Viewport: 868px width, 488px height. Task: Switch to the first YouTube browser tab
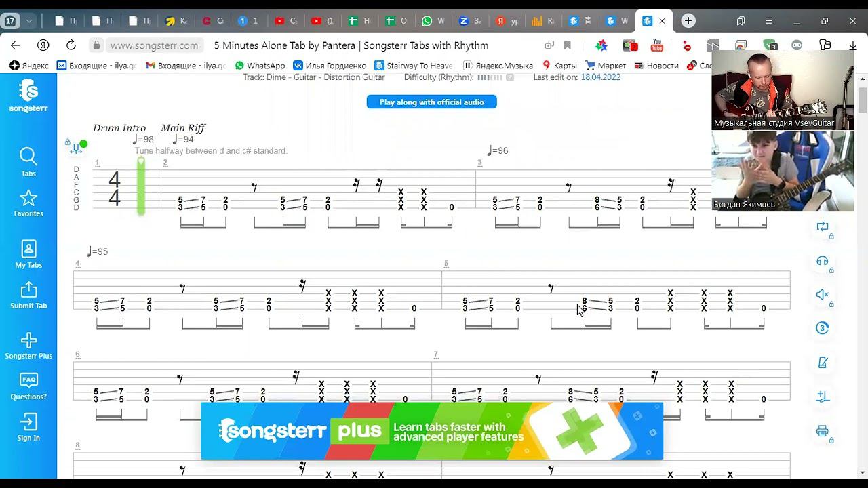tap(285, 21)
